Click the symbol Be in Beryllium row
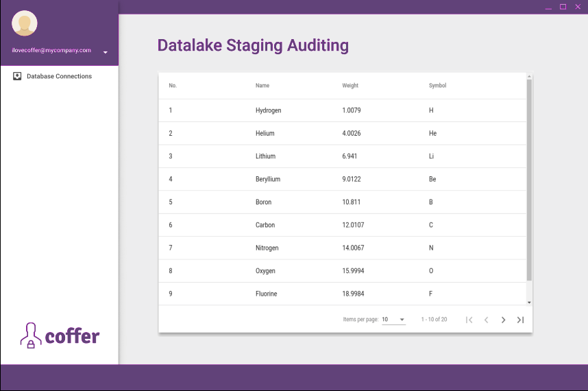Screen dimensions: 588x391 coord(432,179)
